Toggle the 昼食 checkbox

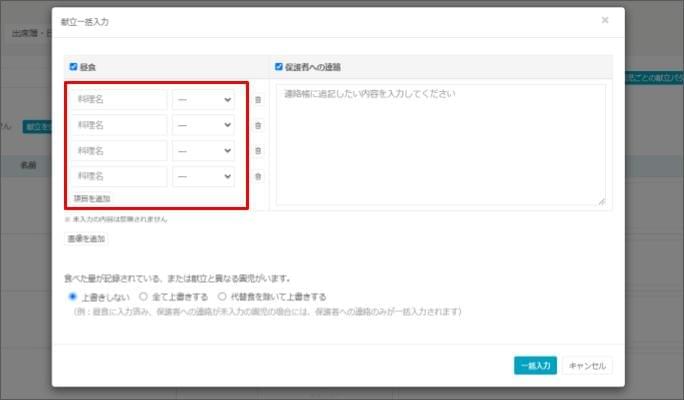point(73,67)
